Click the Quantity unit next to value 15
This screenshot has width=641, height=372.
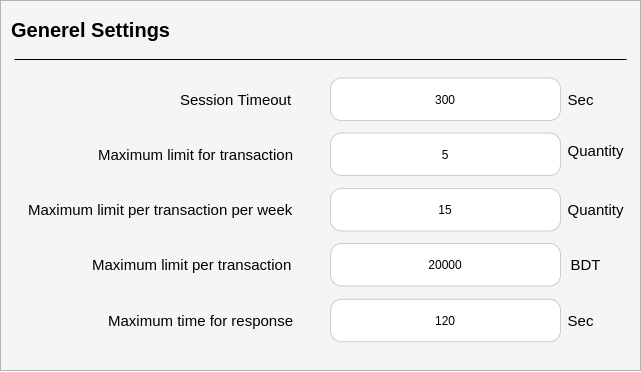coord(595,211)
